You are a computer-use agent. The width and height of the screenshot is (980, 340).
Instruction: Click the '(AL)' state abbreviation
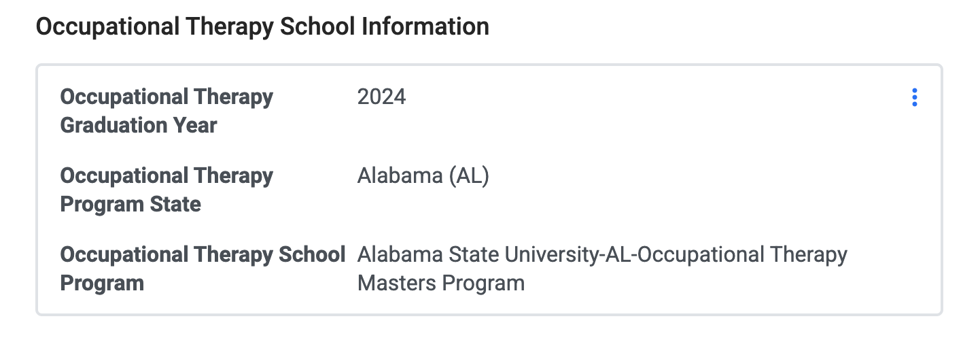coord(468,176)
